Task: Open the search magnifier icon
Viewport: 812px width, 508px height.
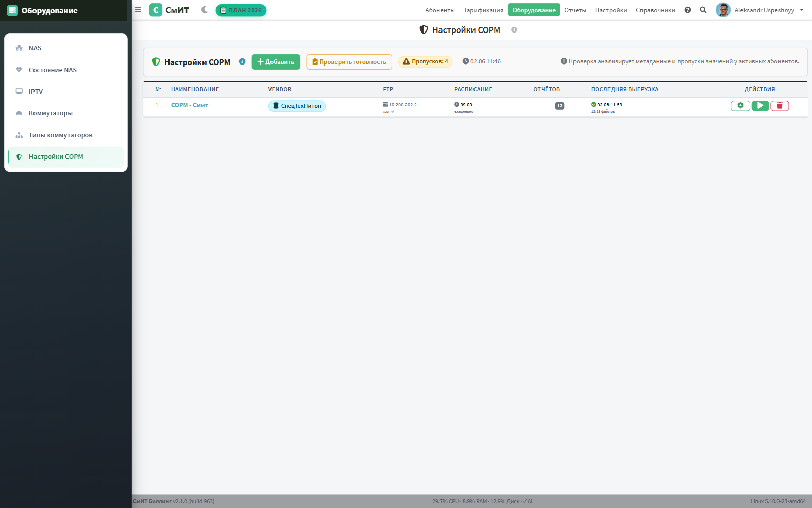Action: [703, 10]
